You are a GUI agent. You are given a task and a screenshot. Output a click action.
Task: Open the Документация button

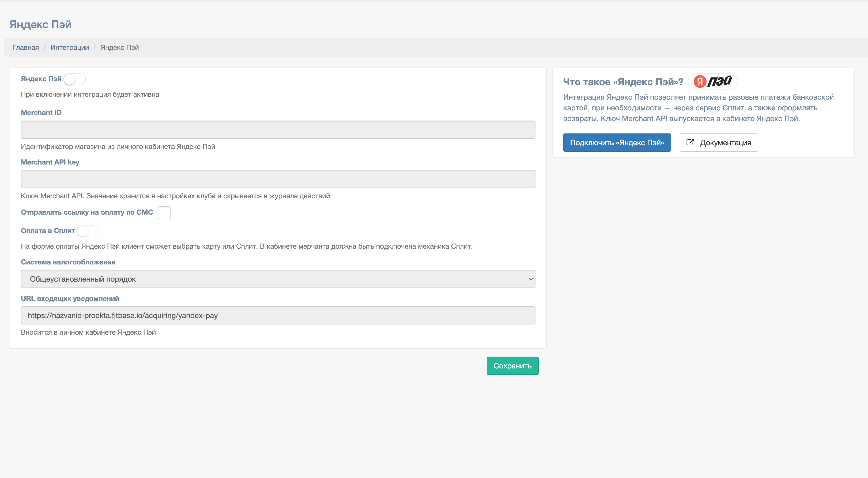(718, 143)
